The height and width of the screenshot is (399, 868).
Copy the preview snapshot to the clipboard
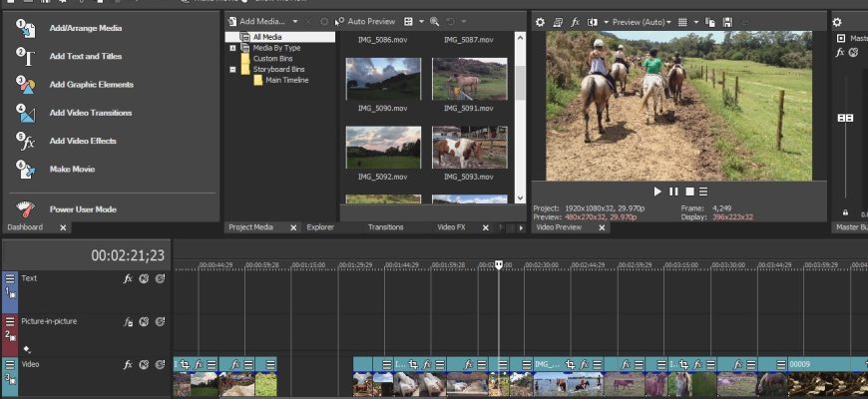click(710, 23)
